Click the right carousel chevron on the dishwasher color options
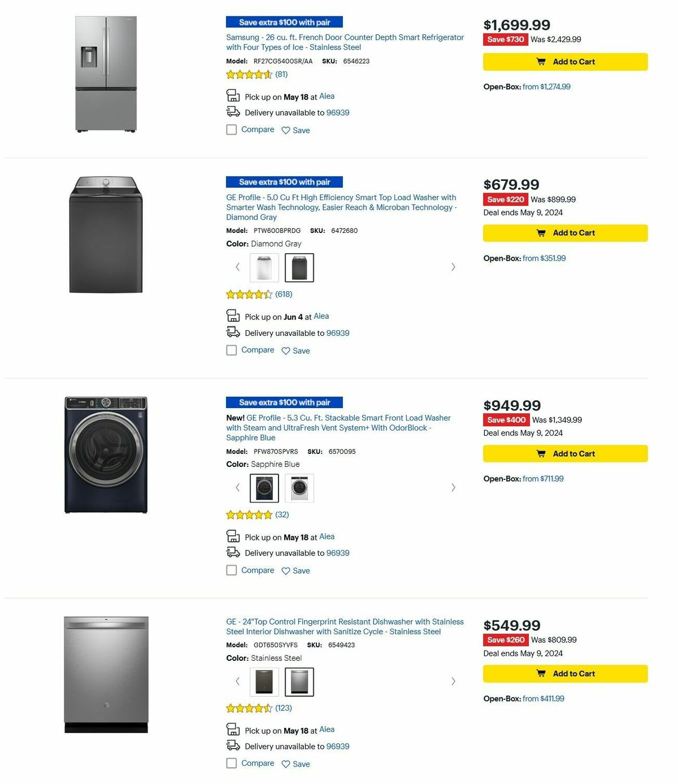Screen dimensions: 678x784 [453, 681]
